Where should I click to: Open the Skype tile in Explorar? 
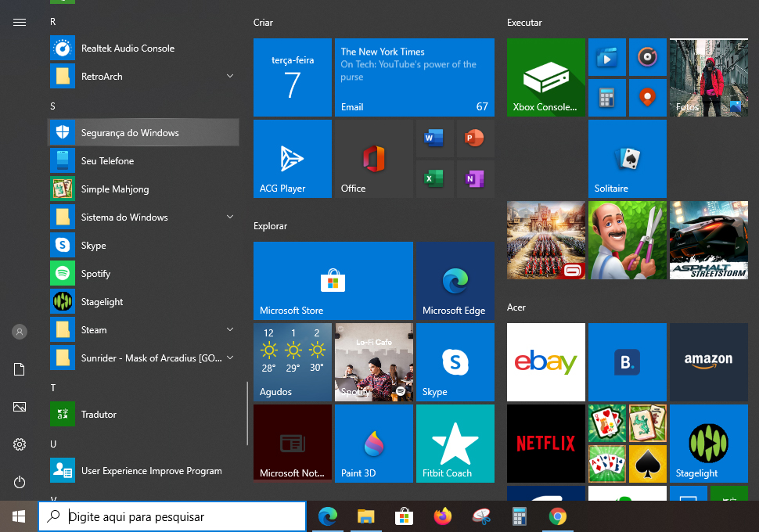coord(455,362)
